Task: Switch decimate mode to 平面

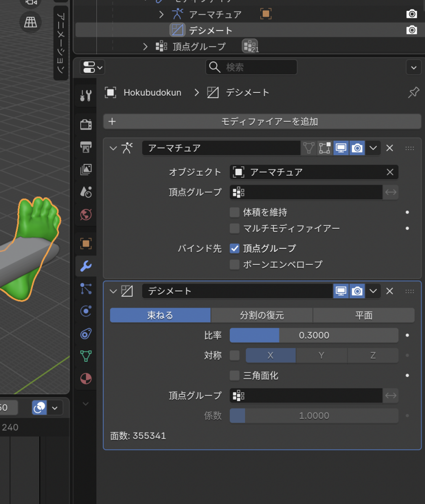Action: (x=364, y=315)
